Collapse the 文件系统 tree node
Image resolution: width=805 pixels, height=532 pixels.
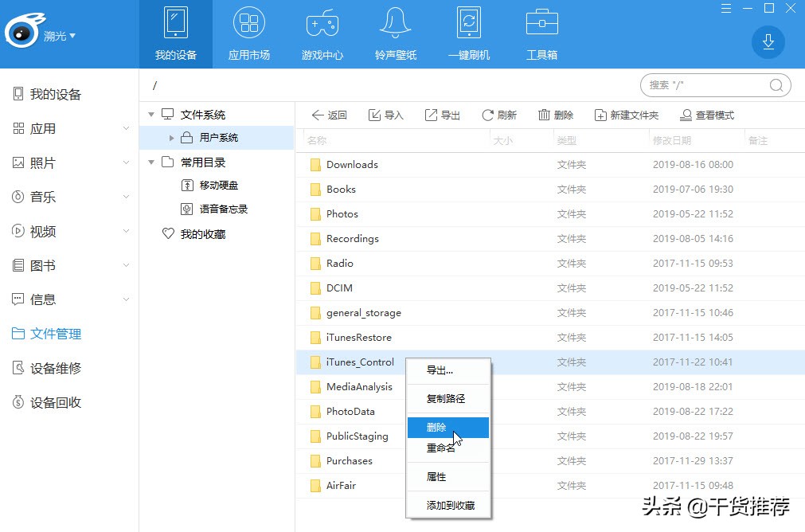coord(150,114)
